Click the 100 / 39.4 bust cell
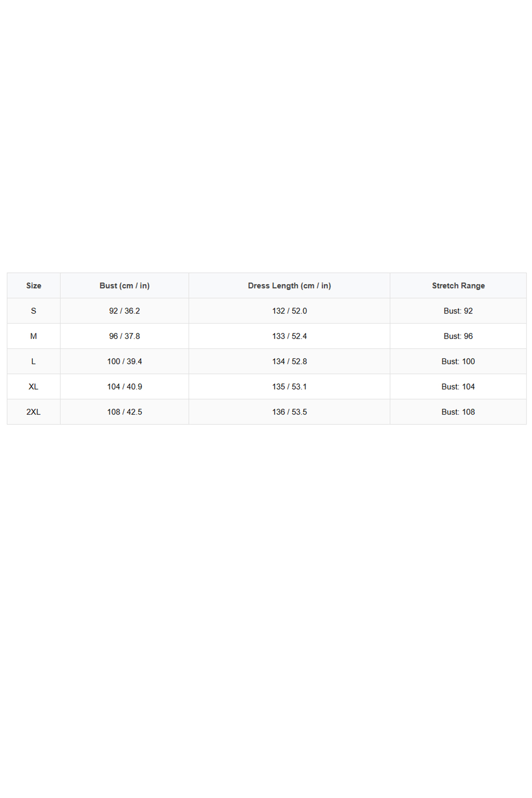This screenshot has width=532, height=798. tap(124, 361)
